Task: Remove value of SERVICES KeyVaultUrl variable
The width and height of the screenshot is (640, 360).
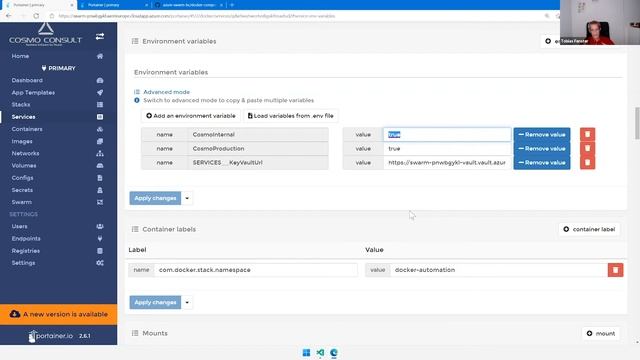Action: pyautogui.click(x=542, y=162)
